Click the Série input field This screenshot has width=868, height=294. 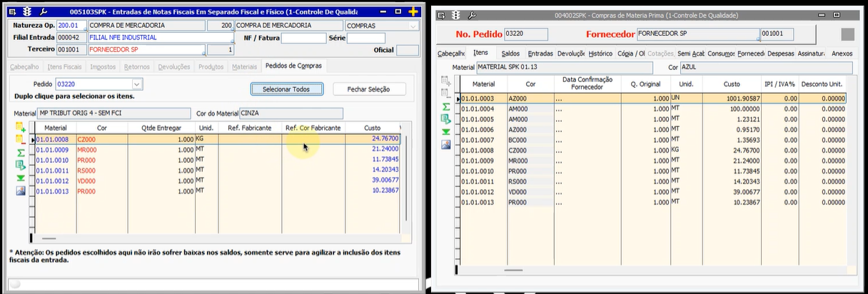365,38
